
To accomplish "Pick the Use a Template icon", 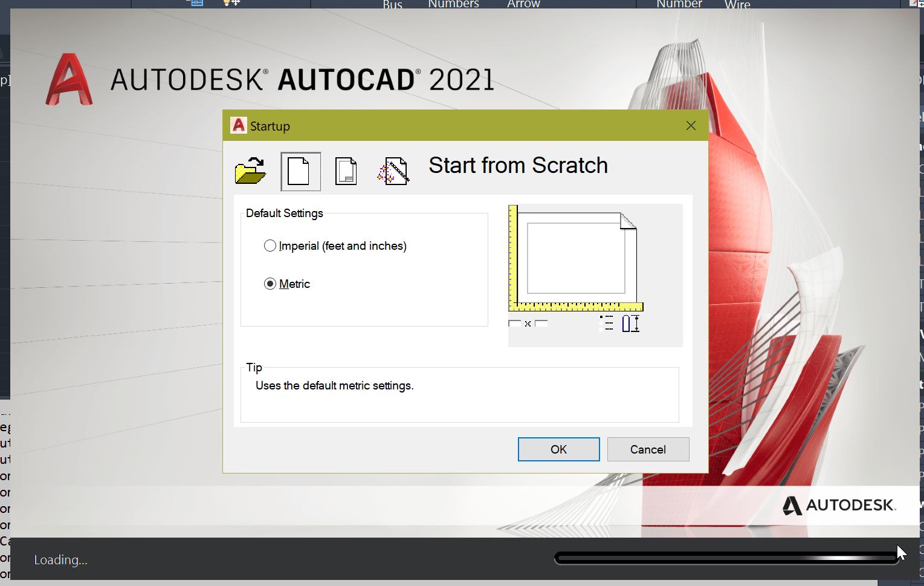I will [346, 171].
